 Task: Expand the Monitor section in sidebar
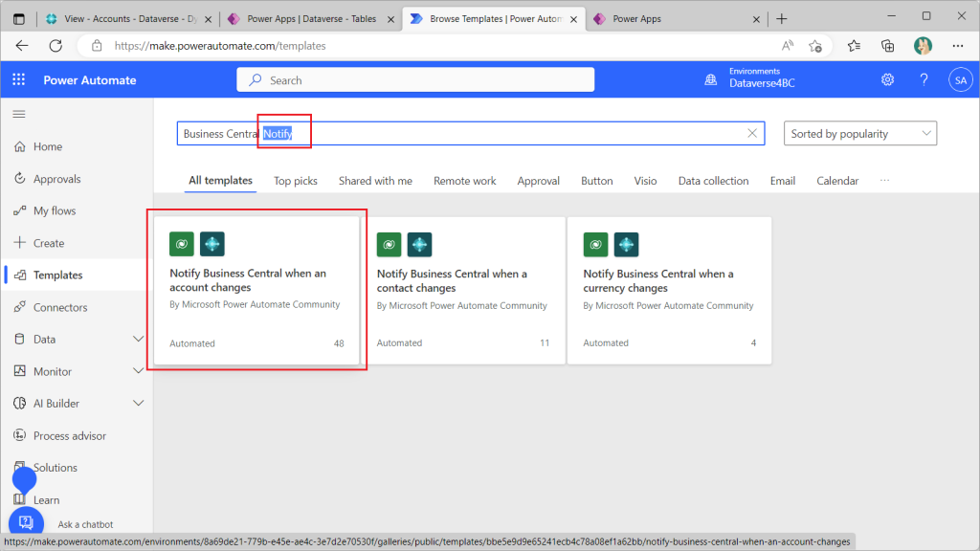(x=138, y=371)
